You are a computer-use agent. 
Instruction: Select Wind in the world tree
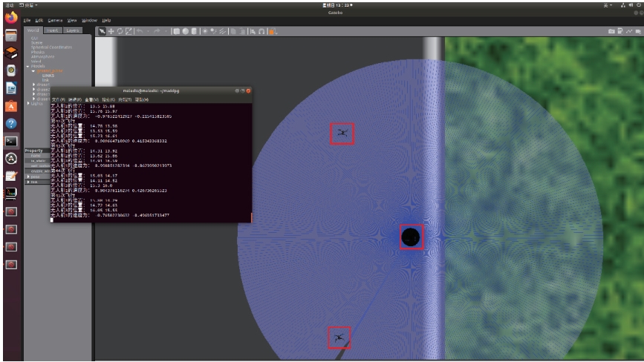tap(36, 62)
